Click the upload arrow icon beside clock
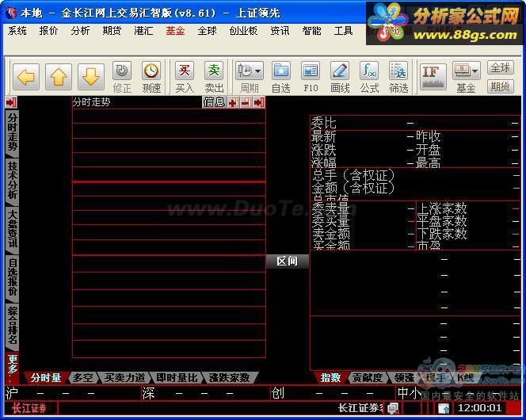The height and width of the screenshot is (420, 526). 444,409
